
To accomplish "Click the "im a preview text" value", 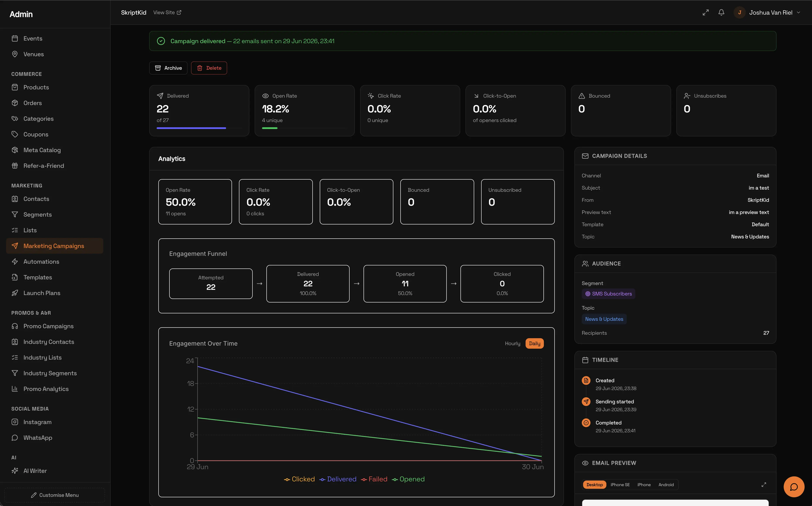I will tap(749, 212).
